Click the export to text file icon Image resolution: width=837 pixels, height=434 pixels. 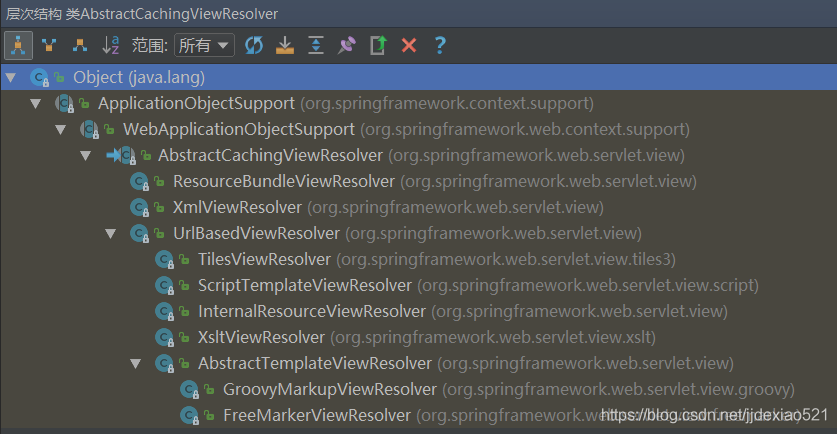[x=378, y=45]
